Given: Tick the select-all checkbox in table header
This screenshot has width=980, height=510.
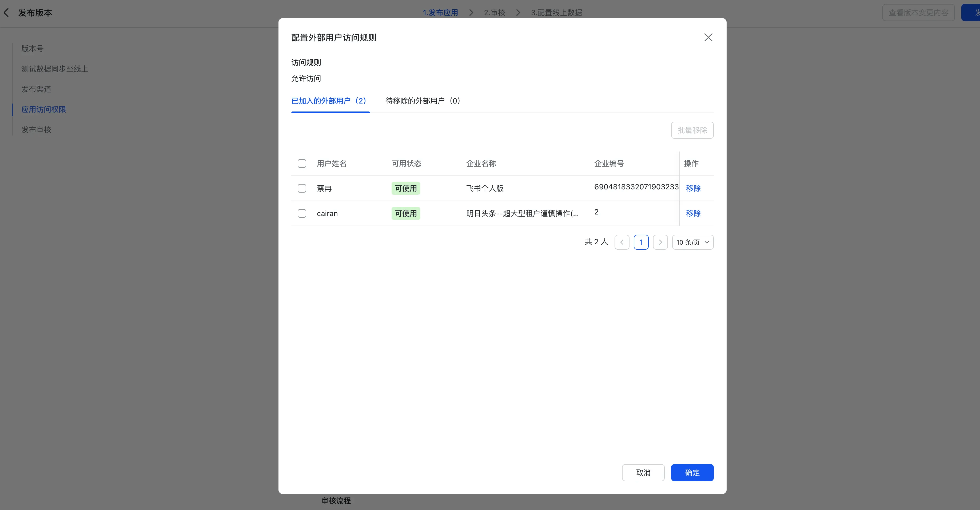Looking at the screenshot, I should (x=302, y=164).
